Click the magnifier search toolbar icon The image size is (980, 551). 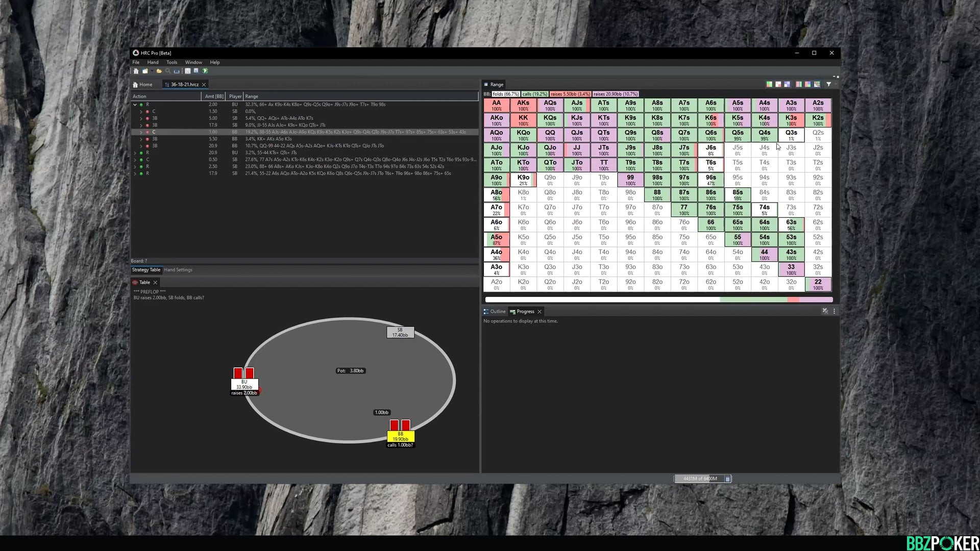[168, 71]
